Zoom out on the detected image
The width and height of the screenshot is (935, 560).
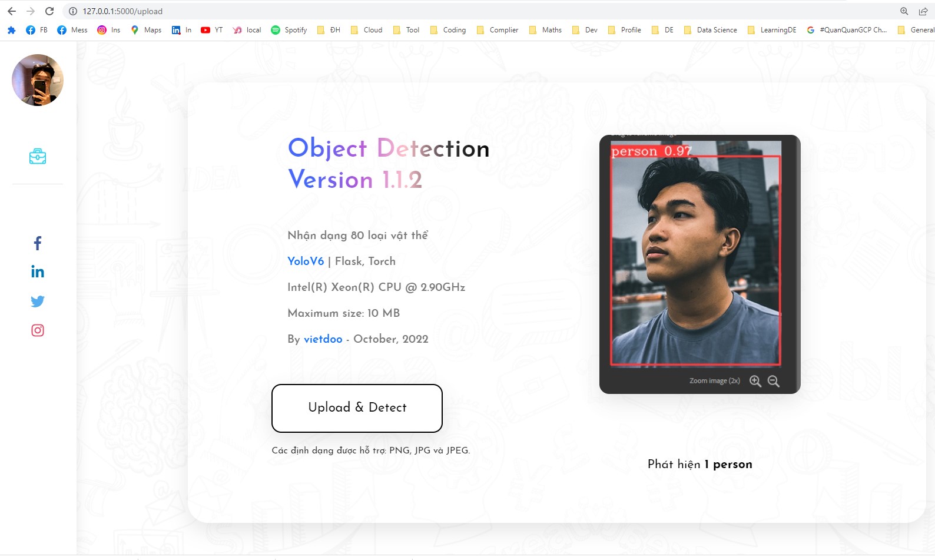[774, 381]
